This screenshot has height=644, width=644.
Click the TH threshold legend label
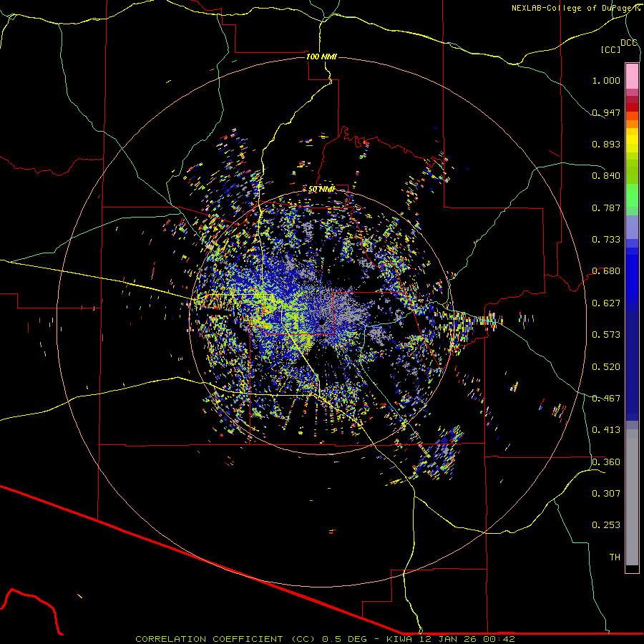(x=615, y=557)
